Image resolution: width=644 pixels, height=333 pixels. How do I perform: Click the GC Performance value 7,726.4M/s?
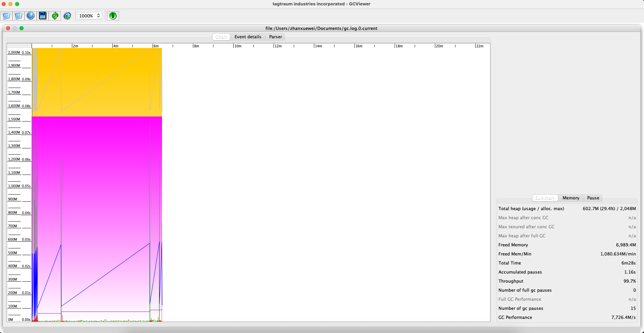click(x=623, y=318)
